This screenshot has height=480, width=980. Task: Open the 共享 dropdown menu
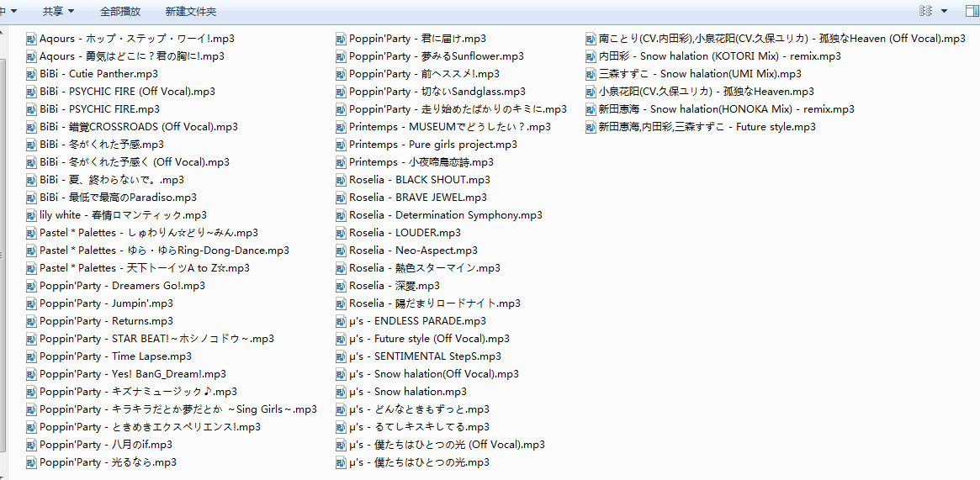[58, 11]
